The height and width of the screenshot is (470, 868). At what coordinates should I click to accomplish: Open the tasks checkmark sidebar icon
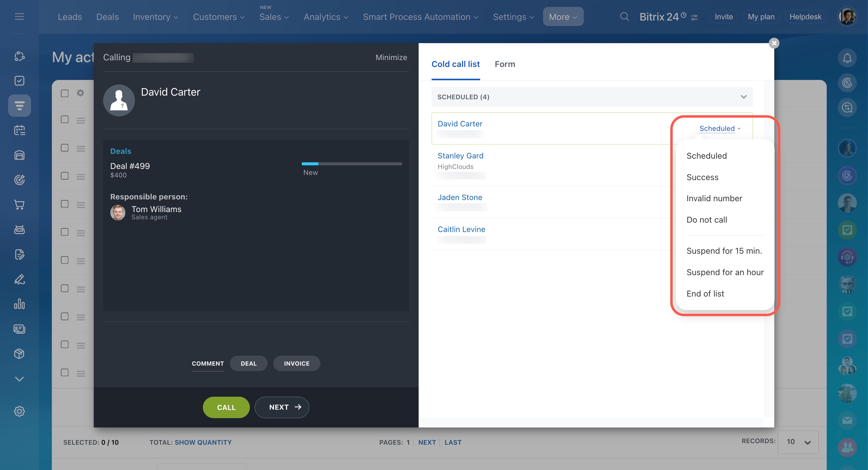19,81
